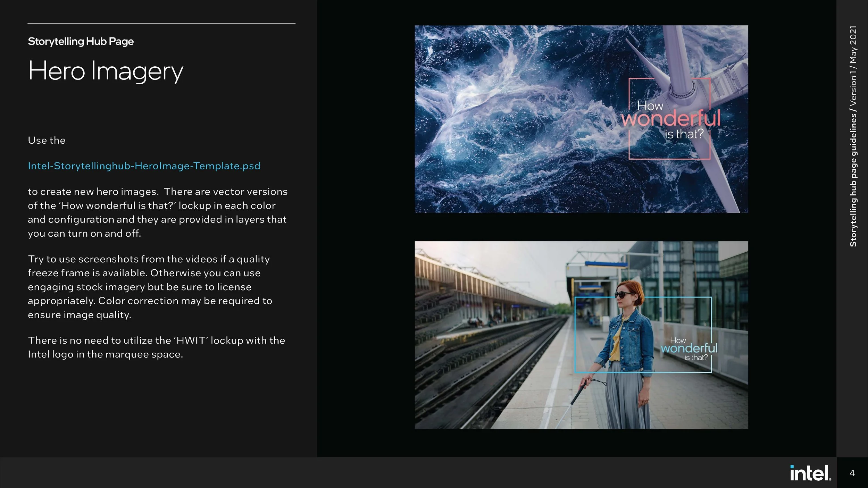Image resolution: width=868 pixels, height=488 pixels.
Task: Click the vertical 'Storytelling hub page guidelines' text
Action: (853, 180)
